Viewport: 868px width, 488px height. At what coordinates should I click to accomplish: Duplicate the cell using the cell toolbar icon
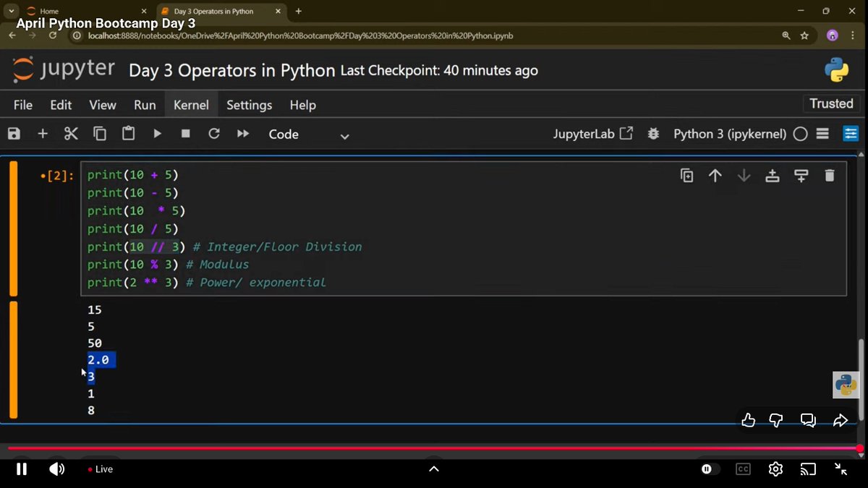click(x=687, y=175)
